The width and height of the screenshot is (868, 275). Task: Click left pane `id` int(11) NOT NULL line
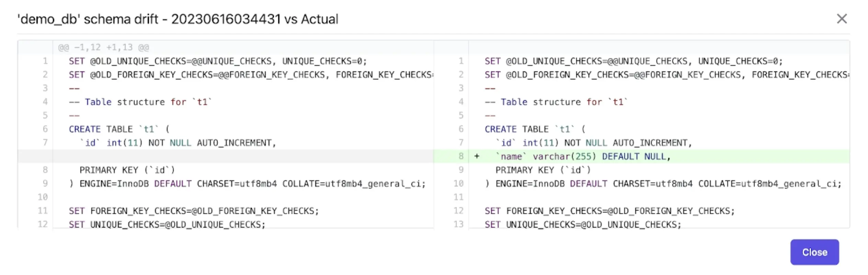[178, 143]
